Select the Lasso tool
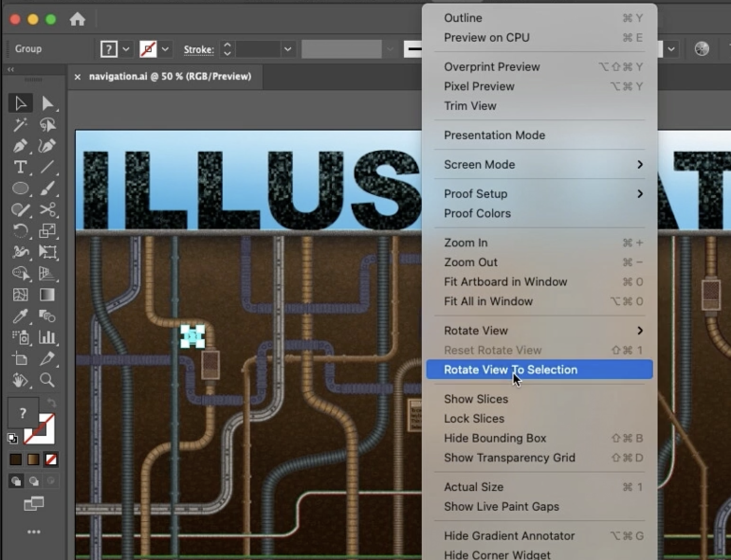Viewport: 731px width, 560px height. pyautogui.click(x=47, y=125)
